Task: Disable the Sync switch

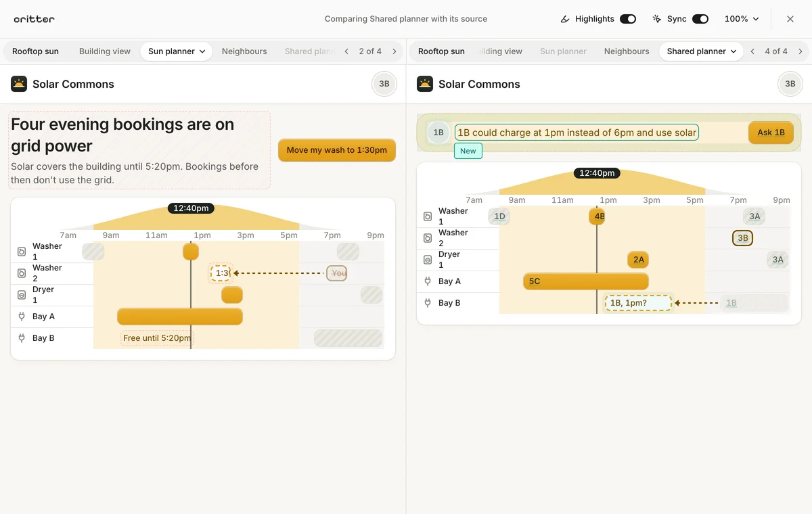Action: [x=700, y=19]
